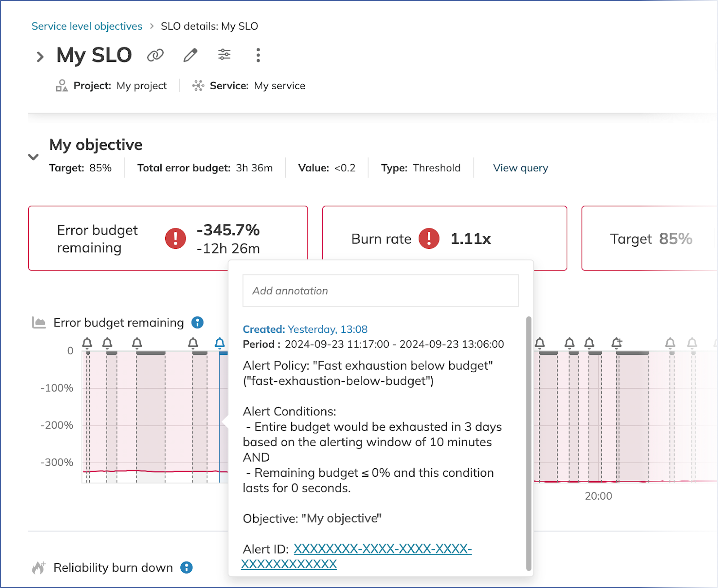Select the Target 85% summary card

(650, 239)
